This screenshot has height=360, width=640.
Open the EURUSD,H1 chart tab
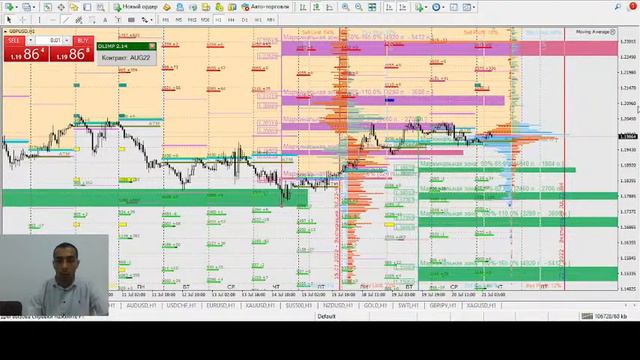click(x=221, y=305)
